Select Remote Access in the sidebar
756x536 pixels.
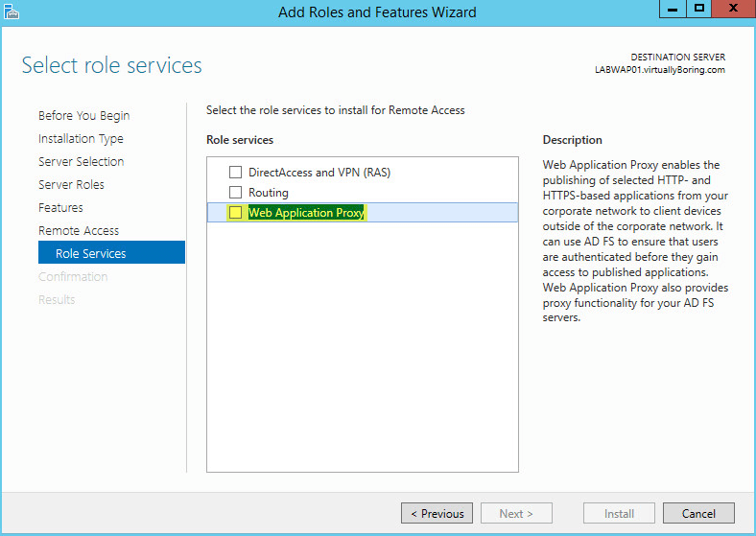(79, 231)
